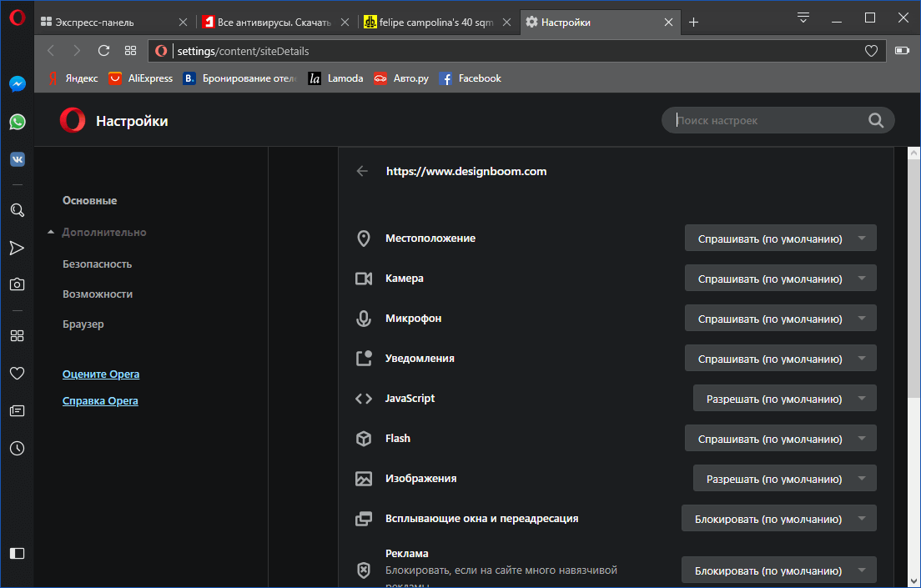The width and height of the screenshot is (921, 588).
Task: Expand the JavaScript permission dropdown
Action: [x=784, y=399]
